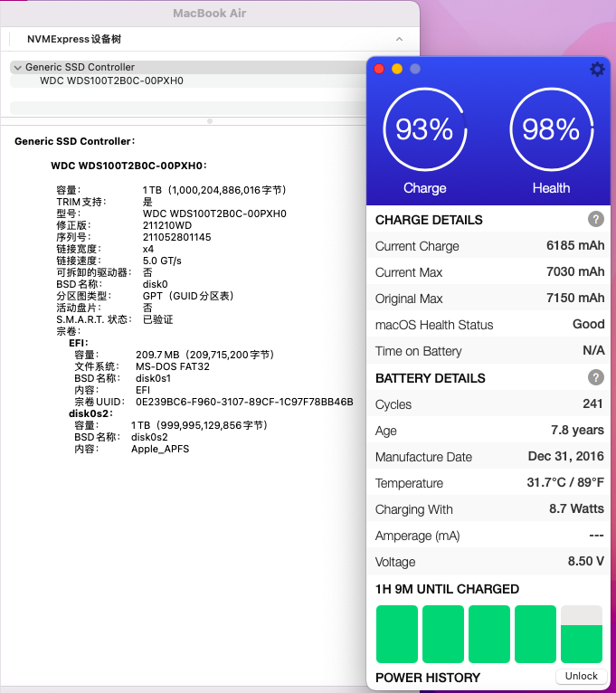Click Age value 7.8 years
The height and width of the screenshot is (693, 616).
(x=577, y=430)
